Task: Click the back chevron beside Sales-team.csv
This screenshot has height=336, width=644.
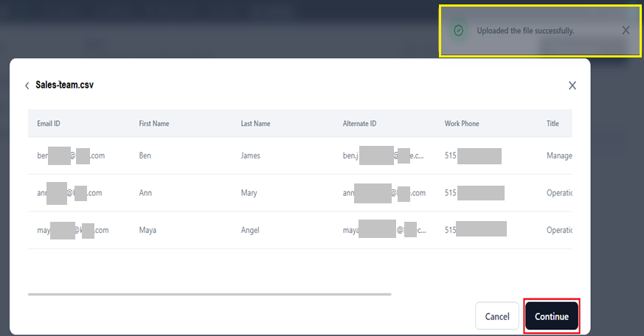Action: click(x=27, y=85)
